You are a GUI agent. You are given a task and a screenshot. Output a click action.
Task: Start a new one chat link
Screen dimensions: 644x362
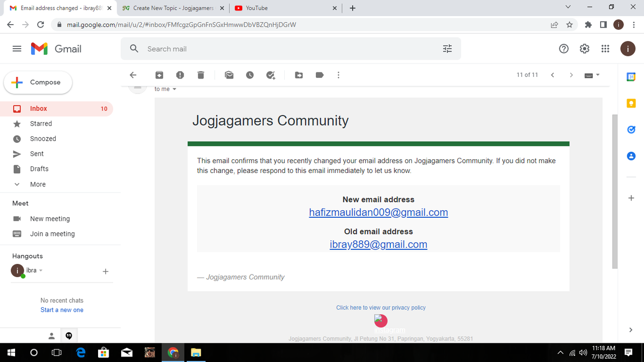coord(62,310)
